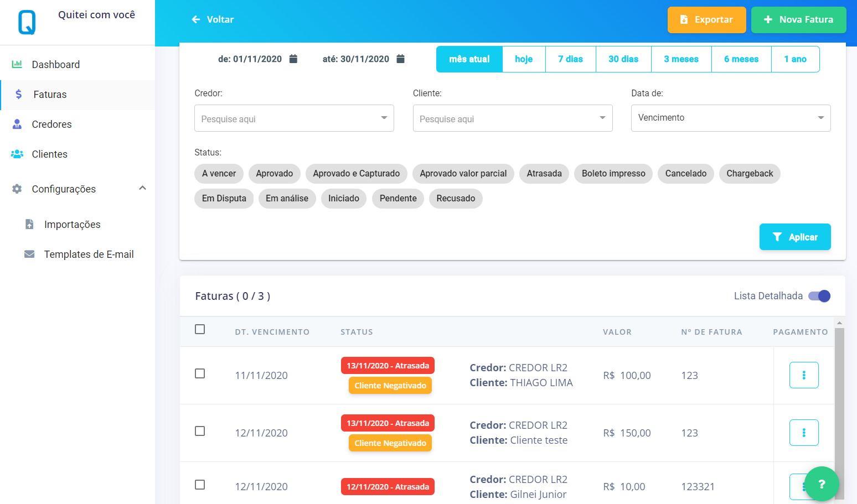Screen dimensions: 857x504
Task: Click the Dashboard chart icon
Action: pyautogui.click(x=17, y=64)
